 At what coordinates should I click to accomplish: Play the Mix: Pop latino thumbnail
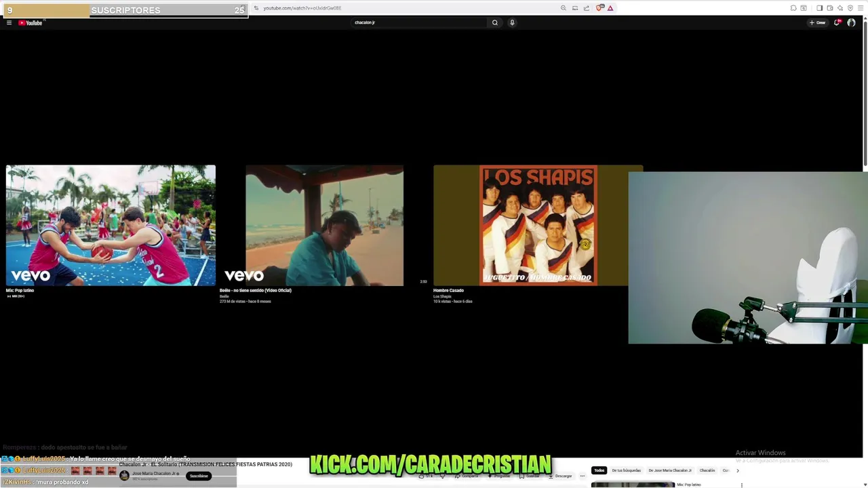pos(111,225)
